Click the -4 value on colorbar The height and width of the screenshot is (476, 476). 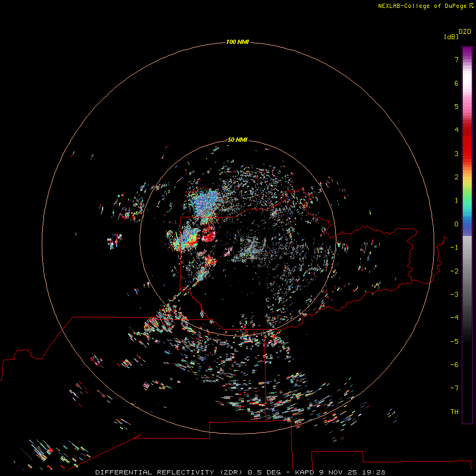(x=454, y=317)
